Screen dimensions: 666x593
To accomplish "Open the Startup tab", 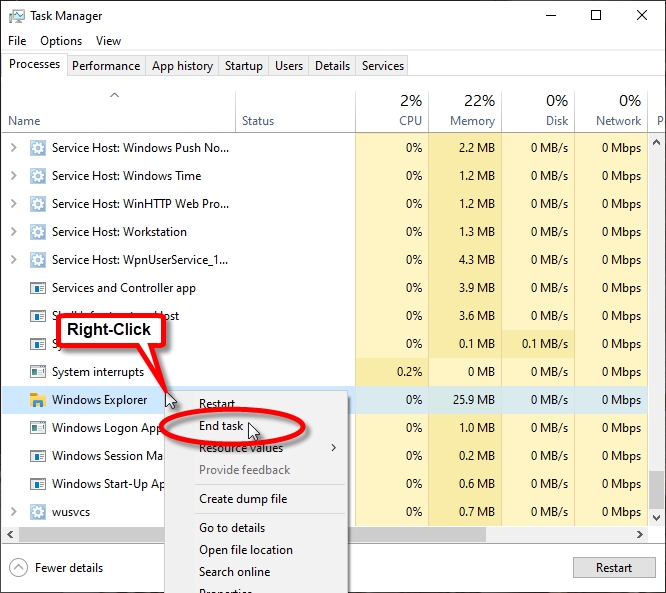I will coord(243,66).
